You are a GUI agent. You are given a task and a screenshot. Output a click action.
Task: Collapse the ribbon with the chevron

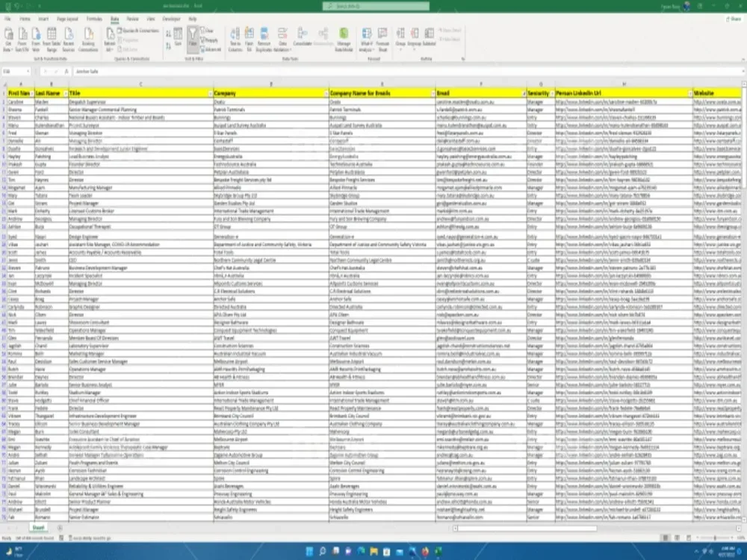(743, 60)
